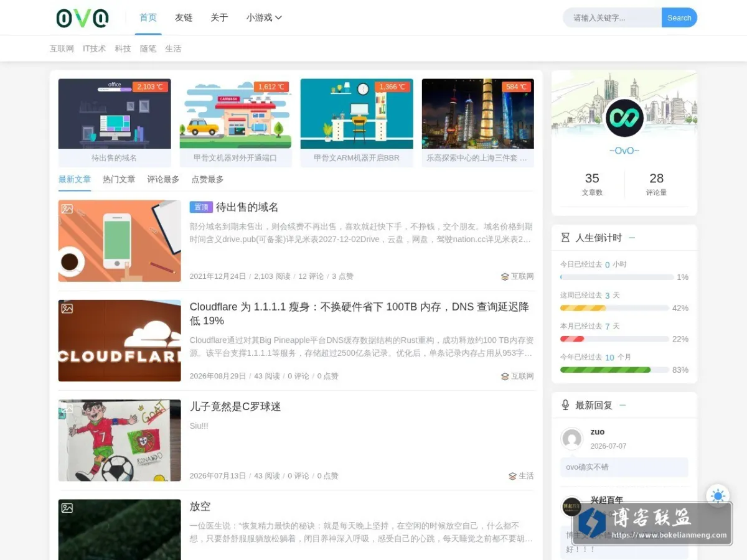Open the 待出售的域名 featured card at top
This screenshot has height=560, width=747.
[x=115, y=123]
